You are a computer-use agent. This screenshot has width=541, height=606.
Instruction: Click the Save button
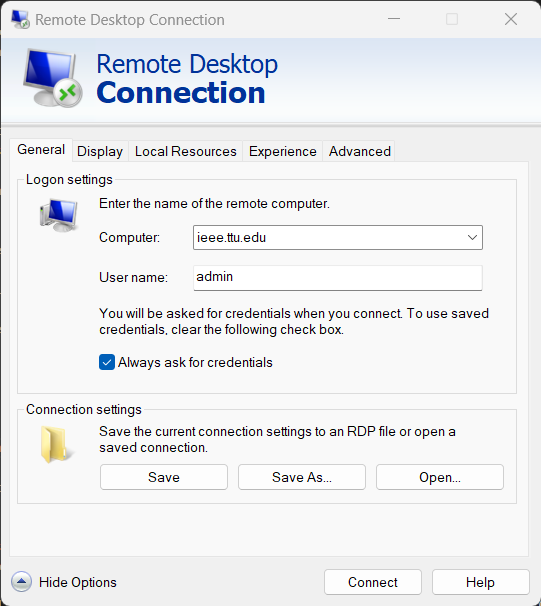click(164, 477)
